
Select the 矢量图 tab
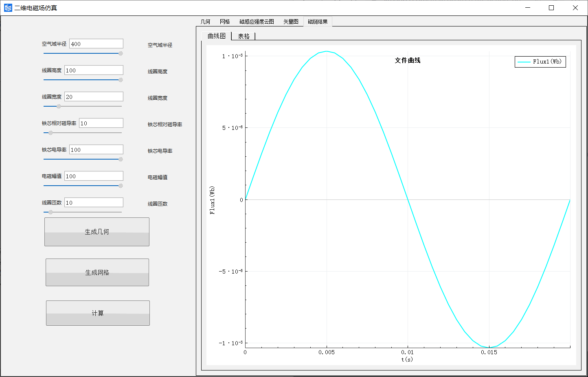pyautogui.click(x=291, y=22)
